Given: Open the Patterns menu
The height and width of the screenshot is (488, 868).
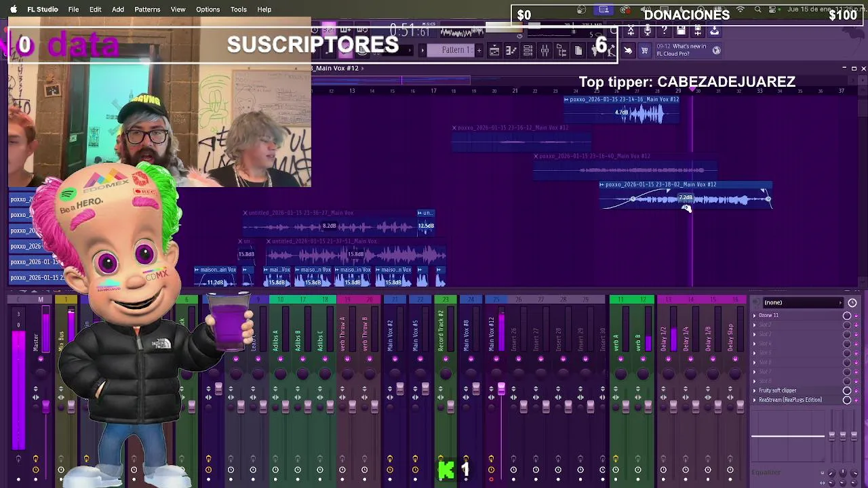Looking at the screenshot, I should point(147,9).
